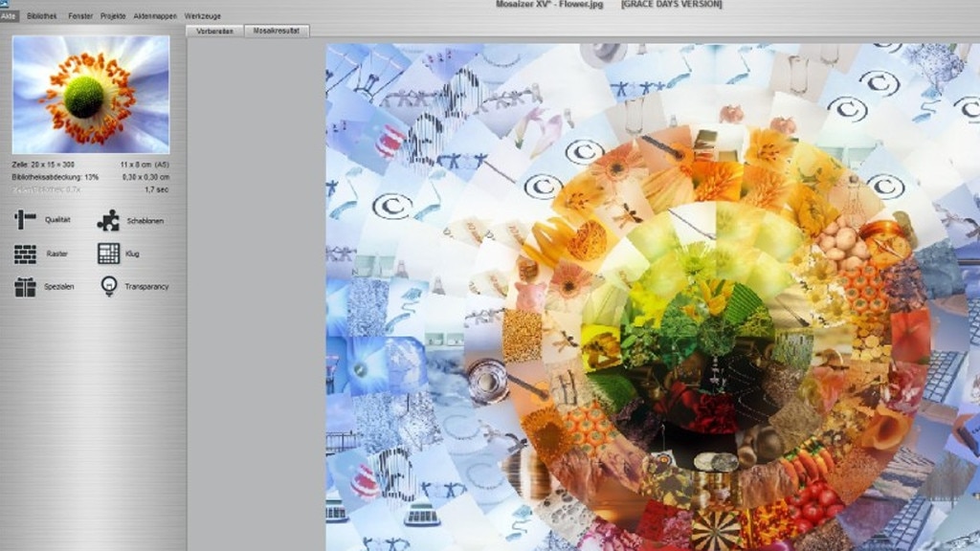Click the Flower source image thumbnail

pyautogui.click(x=91, y=95)
